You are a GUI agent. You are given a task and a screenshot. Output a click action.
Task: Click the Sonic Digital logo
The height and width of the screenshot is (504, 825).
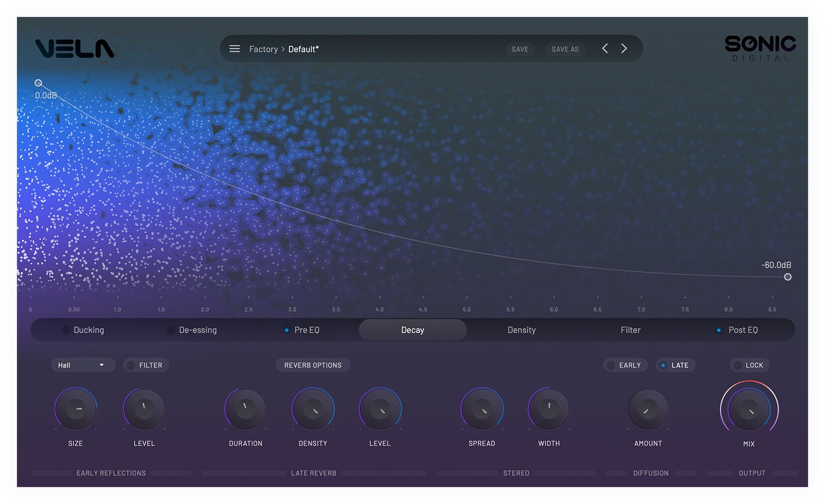(x=759, y=48)
